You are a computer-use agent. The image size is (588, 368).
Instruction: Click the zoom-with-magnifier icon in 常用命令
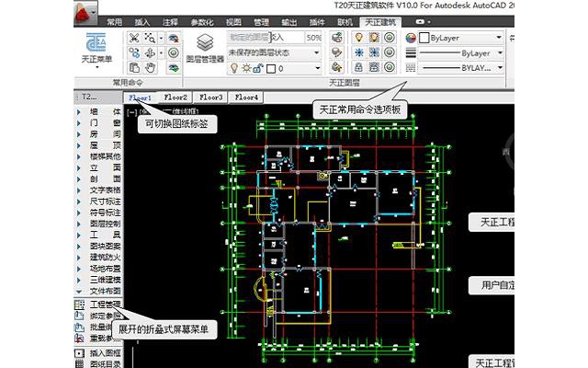pos(150,38)
